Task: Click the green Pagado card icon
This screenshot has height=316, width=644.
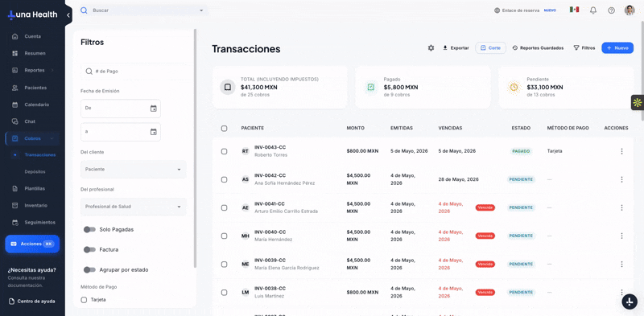Action: point(371,87)
